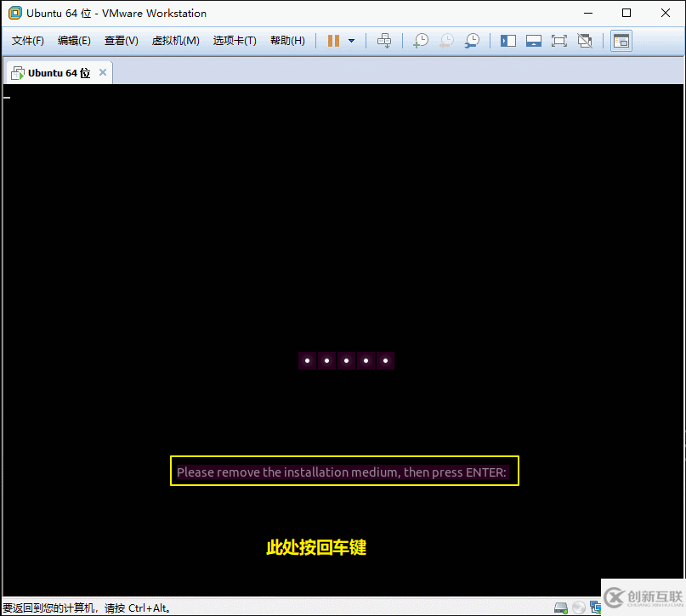
Task: Click the hard disk status bar icon
Action: tap(560, 608)
